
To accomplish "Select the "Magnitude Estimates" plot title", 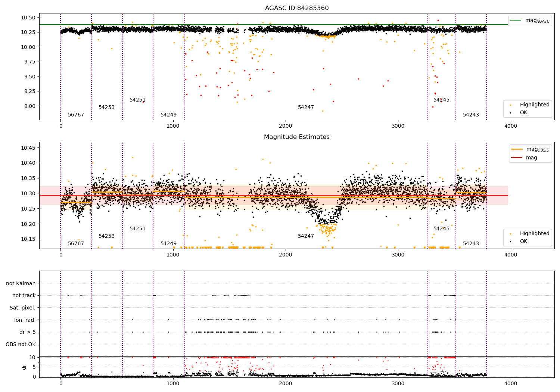I will [x=297, y=137].
